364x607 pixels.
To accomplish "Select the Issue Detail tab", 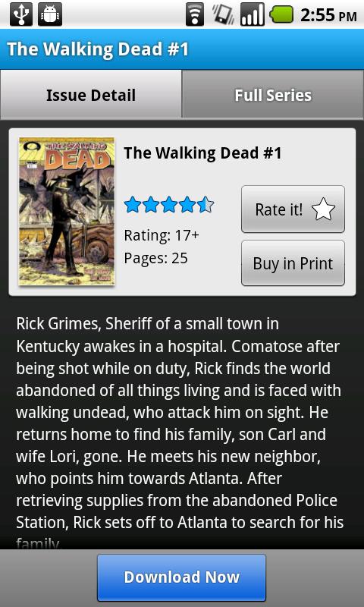I will point(91,94).
